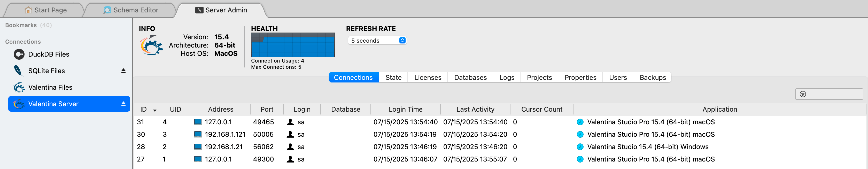Viewport: 868px width, 169px height.
Task: Open the Properties section tab
Action: coord(580,78)
